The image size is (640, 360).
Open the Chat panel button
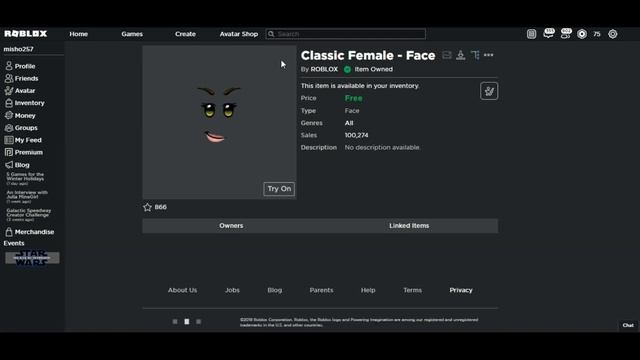[x=628, y=325]
